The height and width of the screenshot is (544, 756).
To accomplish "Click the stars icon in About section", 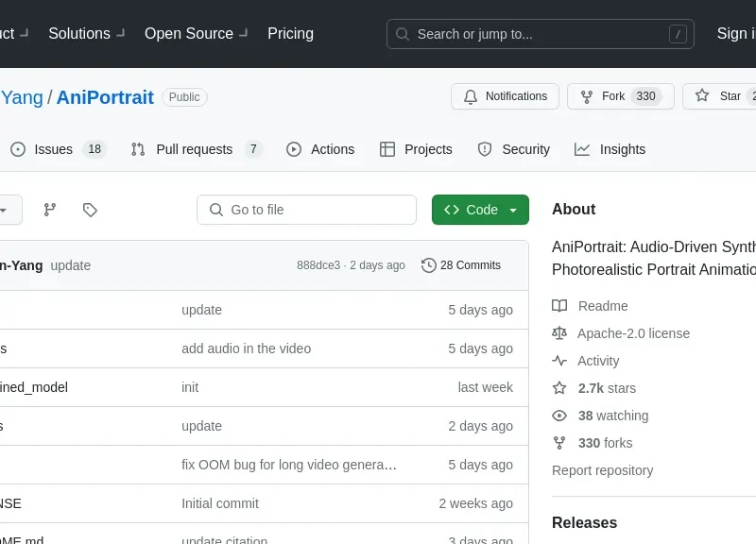I will [559, 388].
